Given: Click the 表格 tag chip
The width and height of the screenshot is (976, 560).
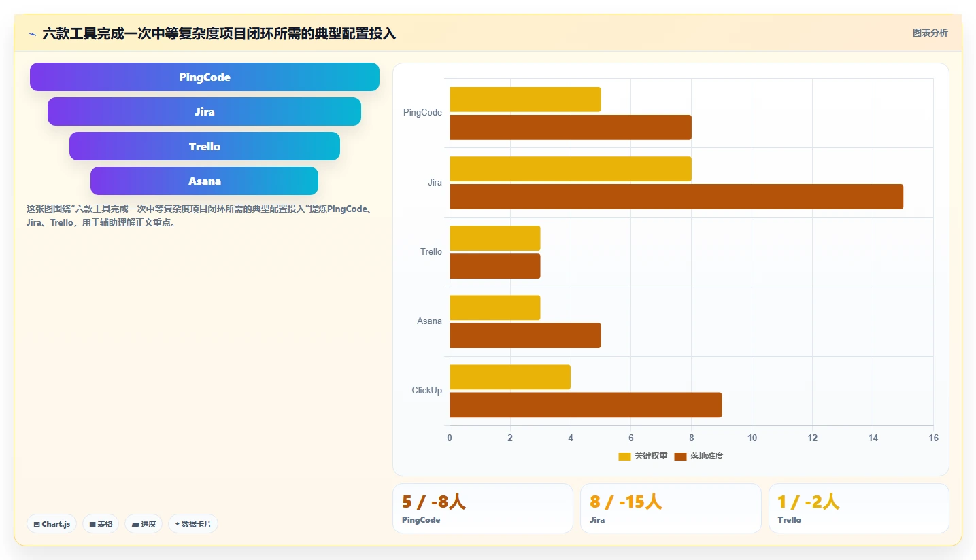Looking at the screenshot, I should [101, 524].
